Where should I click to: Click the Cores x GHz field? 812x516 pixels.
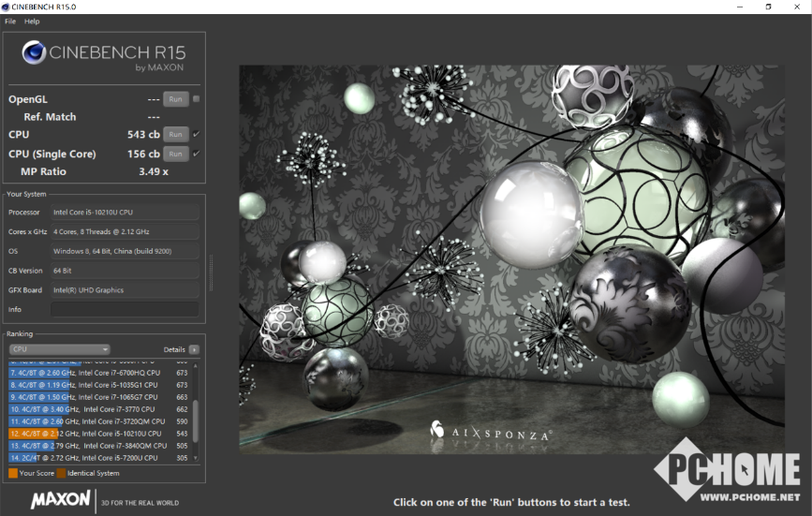click(125, 232)
